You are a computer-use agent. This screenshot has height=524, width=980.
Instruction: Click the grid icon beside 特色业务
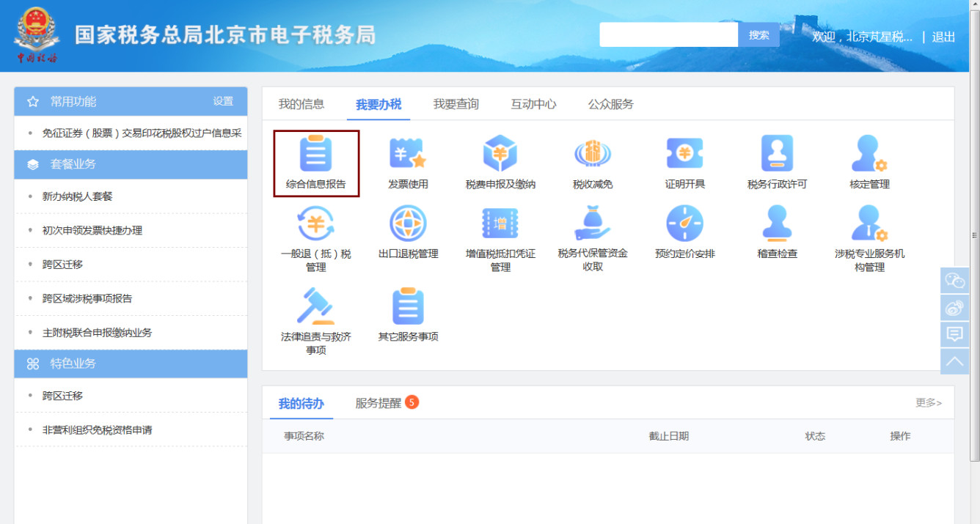(x=33, y=364)
